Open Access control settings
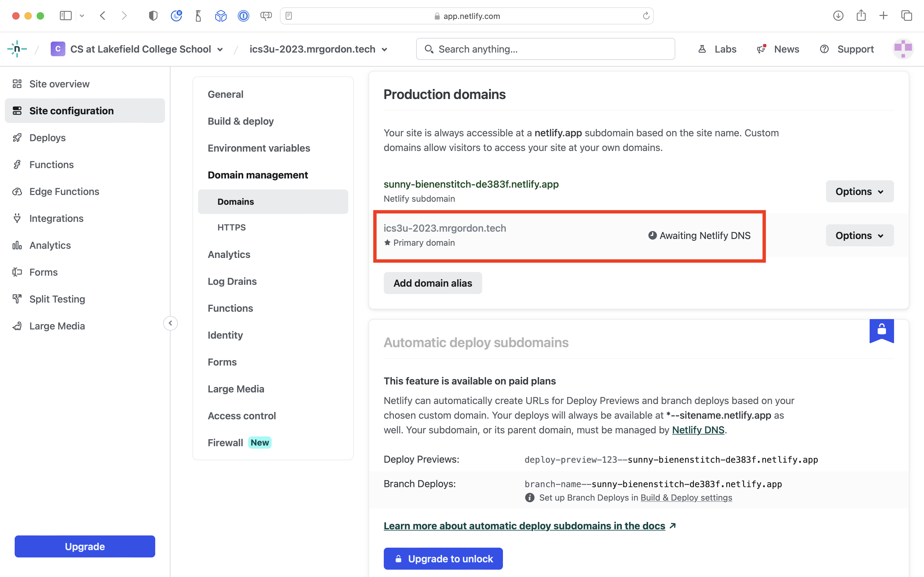The width and height of the screenshot is (924, 577). [242, 416]
